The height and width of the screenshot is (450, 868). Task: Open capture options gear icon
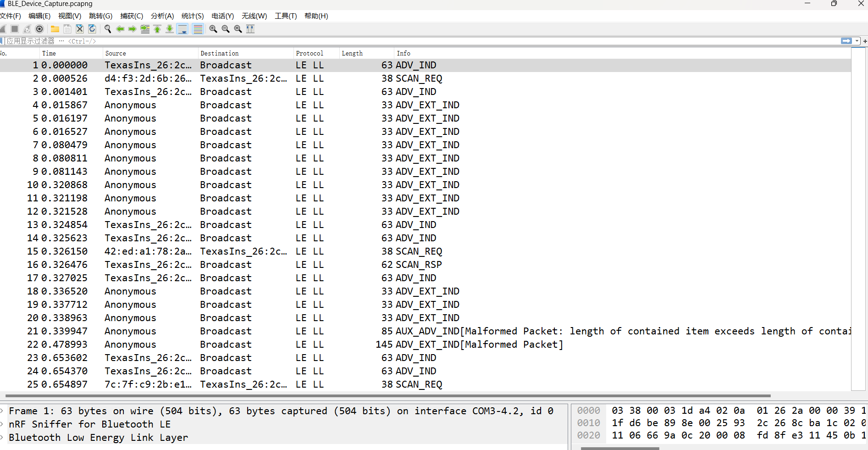click(x=39, y=29)
